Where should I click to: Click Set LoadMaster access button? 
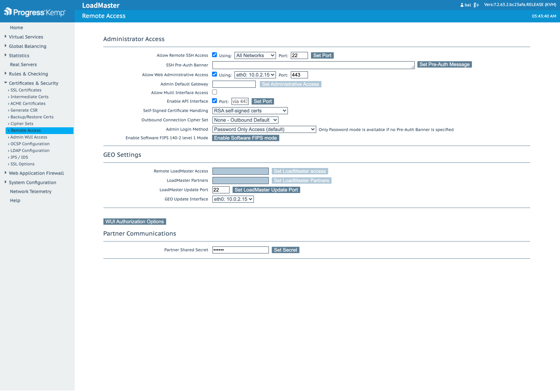(300, 171)
